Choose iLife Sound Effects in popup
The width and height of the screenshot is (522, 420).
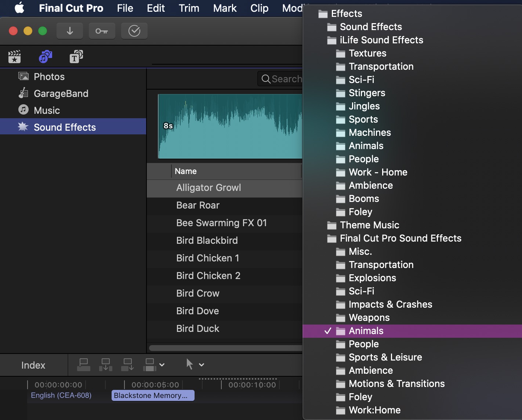point(412,40)
